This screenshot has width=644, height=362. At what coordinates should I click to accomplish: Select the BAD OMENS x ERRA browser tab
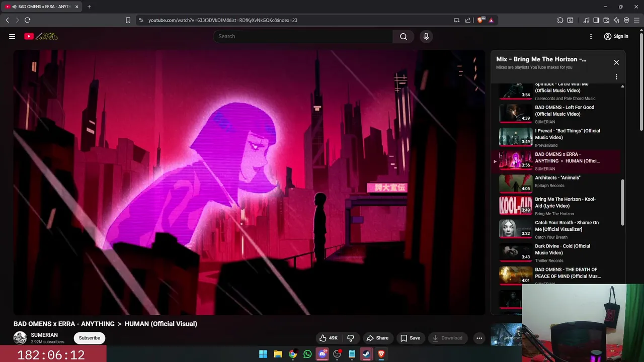(x=42, y=7)
